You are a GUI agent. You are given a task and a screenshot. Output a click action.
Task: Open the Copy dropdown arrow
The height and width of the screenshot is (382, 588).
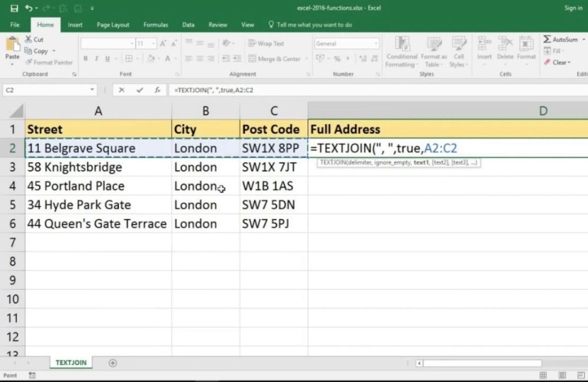coord(54,51)
